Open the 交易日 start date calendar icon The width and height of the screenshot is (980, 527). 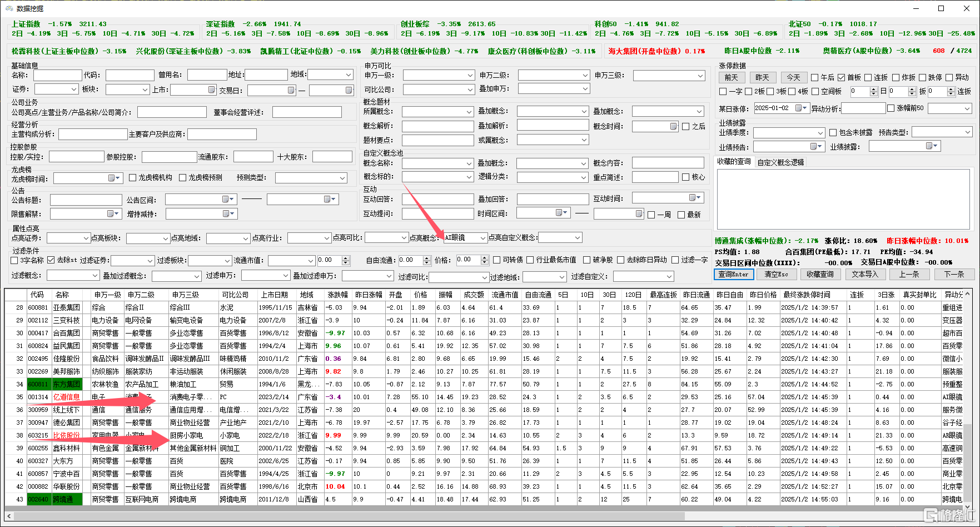point(291,90)
